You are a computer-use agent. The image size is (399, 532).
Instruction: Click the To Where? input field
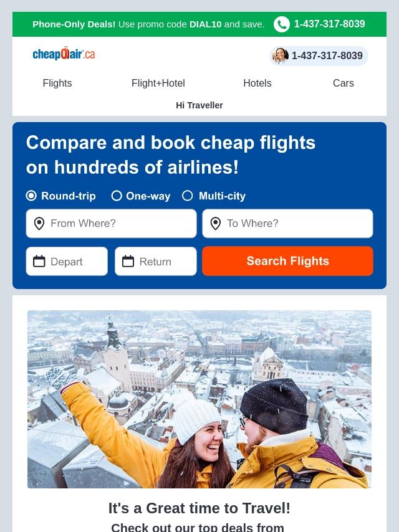287,224
